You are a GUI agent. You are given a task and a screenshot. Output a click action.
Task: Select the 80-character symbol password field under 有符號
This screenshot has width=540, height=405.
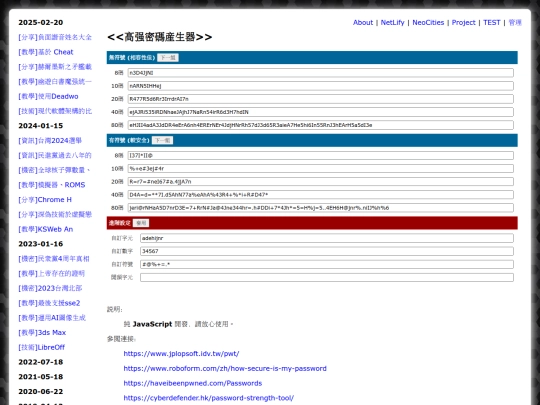coord(321,208)
